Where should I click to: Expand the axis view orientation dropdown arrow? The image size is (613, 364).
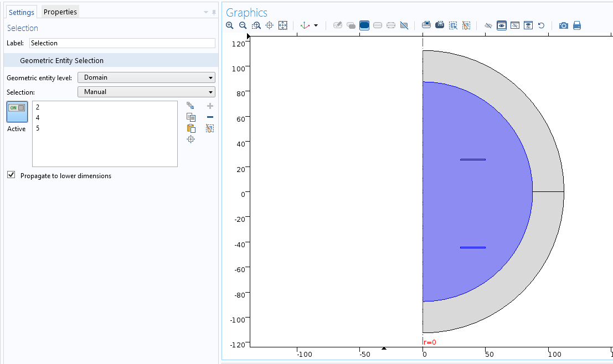pyautogui.click(x=316, y=25)
